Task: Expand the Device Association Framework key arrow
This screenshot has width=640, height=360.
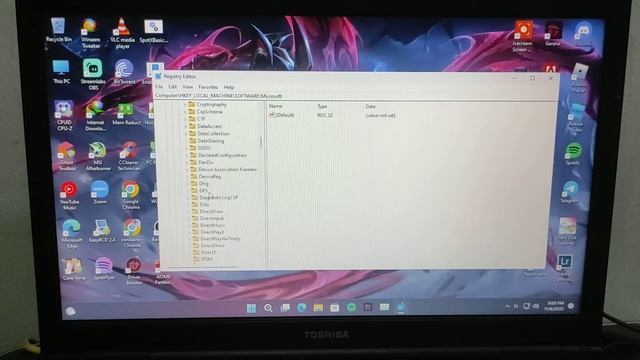Action: [x=187, y=169]
